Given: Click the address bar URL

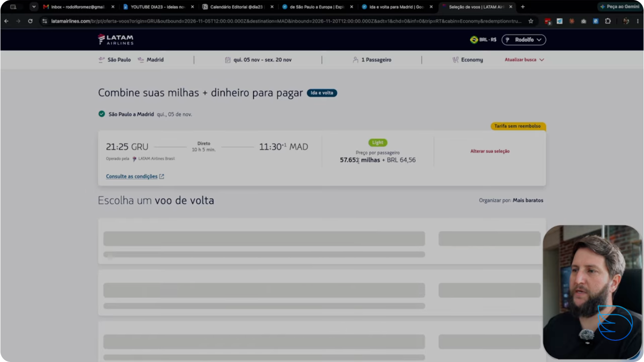Looking at the screenshot, I should pyautogui.click(x=286, y=21).
